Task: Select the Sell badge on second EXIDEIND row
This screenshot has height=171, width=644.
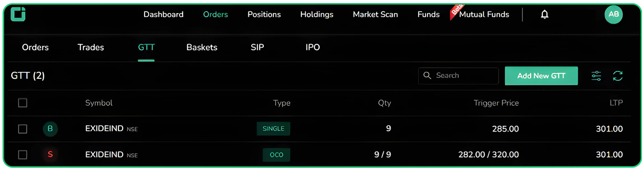Action: (x=50, y=155)
